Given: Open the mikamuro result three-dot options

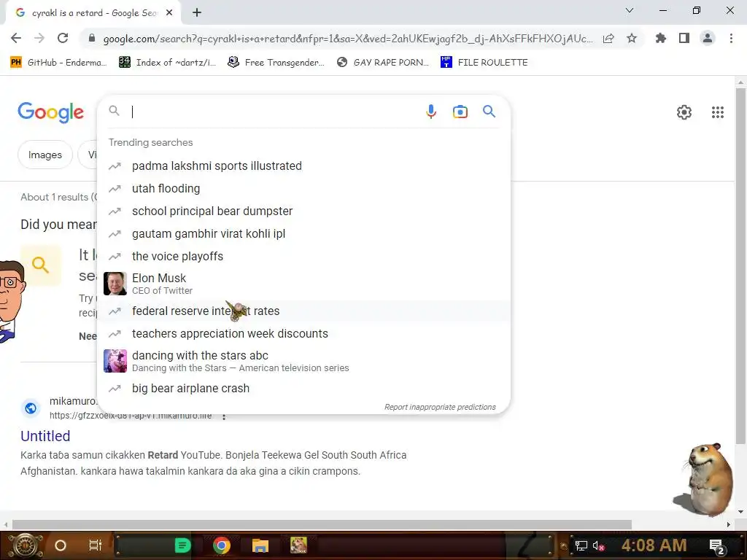Looking at the screenshot, I should [x=223, y=416].
